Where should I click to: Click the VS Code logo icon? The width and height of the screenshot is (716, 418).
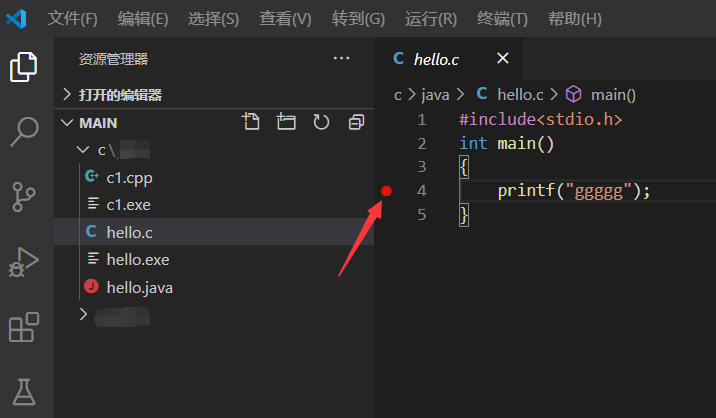pyautogui.click(x=16, y=19)
